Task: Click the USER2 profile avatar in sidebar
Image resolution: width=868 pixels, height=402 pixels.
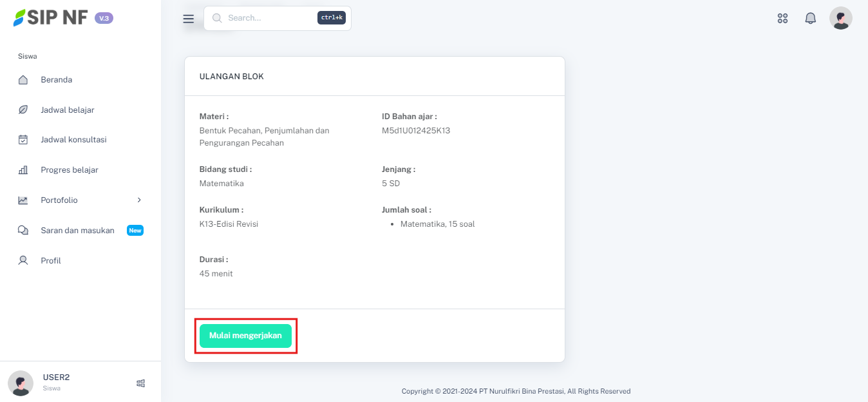Action: click(21, 383)
